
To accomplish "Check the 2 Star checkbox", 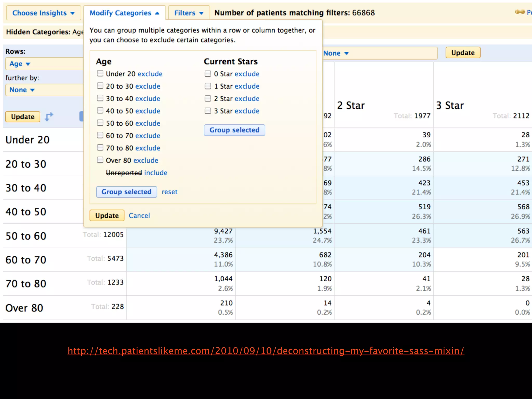I will coord(208,98).
